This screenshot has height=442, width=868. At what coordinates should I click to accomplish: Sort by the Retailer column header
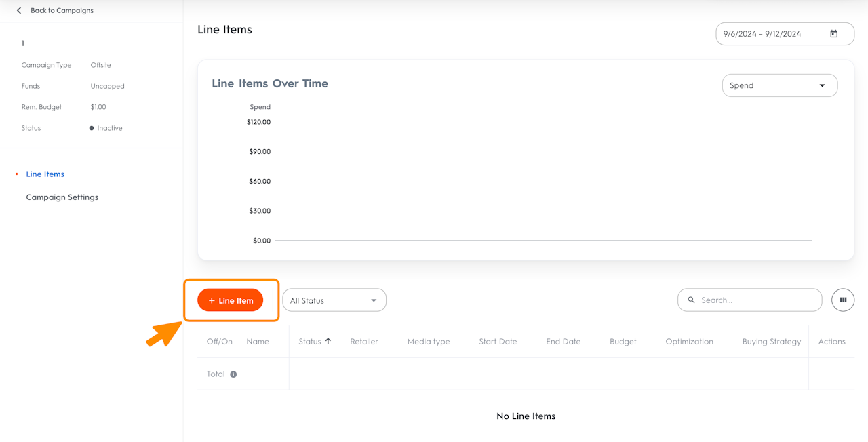[x=364, y=342]
